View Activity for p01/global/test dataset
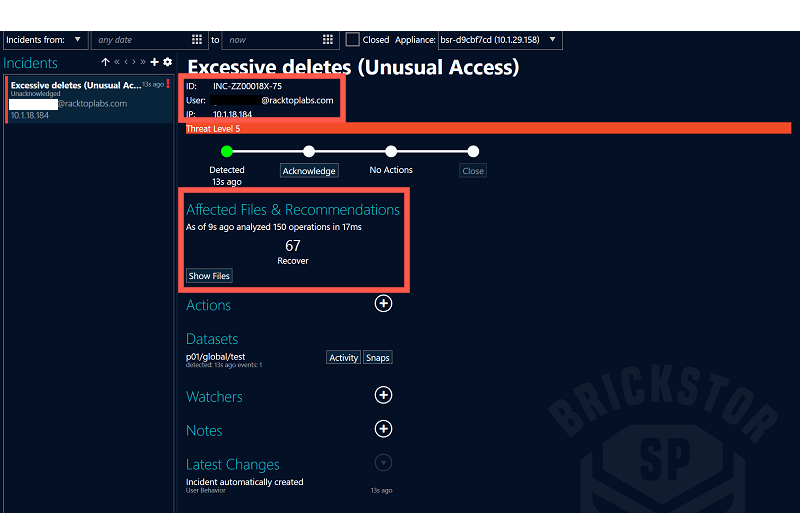The width and height of the screenshot is (800, 513). (x=343, y=357)
